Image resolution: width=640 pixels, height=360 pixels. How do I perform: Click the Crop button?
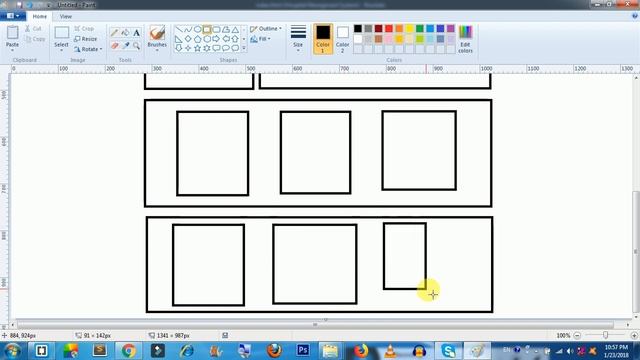[x=84, y=29]
